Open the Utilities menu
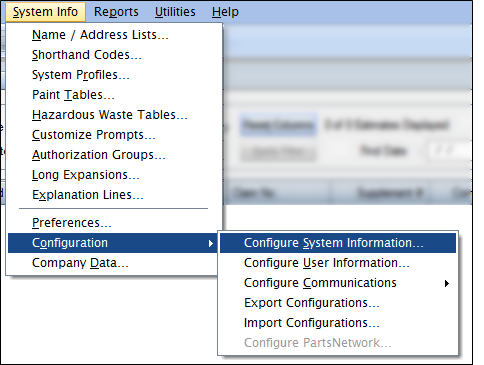 (x=175, y=12)
